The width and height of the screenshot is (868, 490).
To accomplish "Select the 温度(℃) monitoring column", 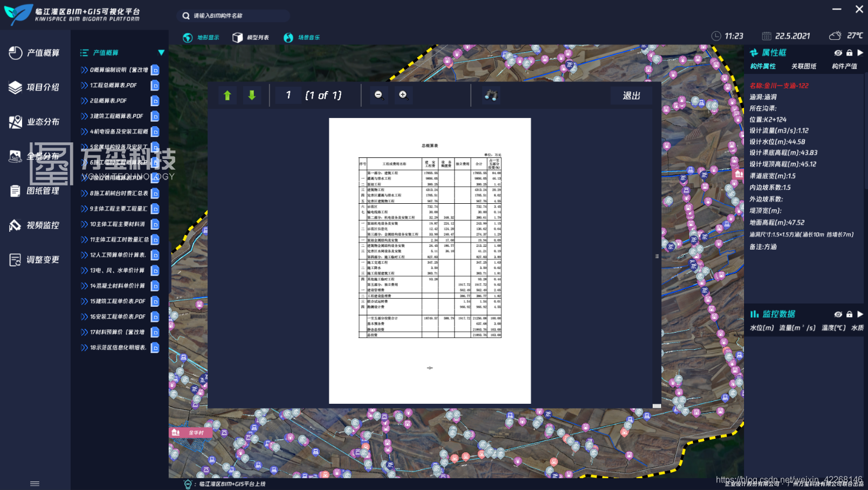I will coord(833,328).
